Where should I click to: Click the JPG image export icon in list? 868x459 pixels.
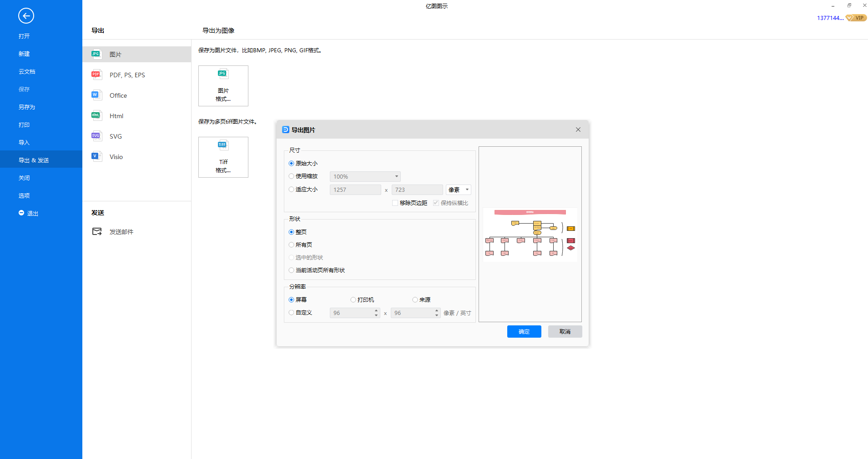(x=96, y=54)
